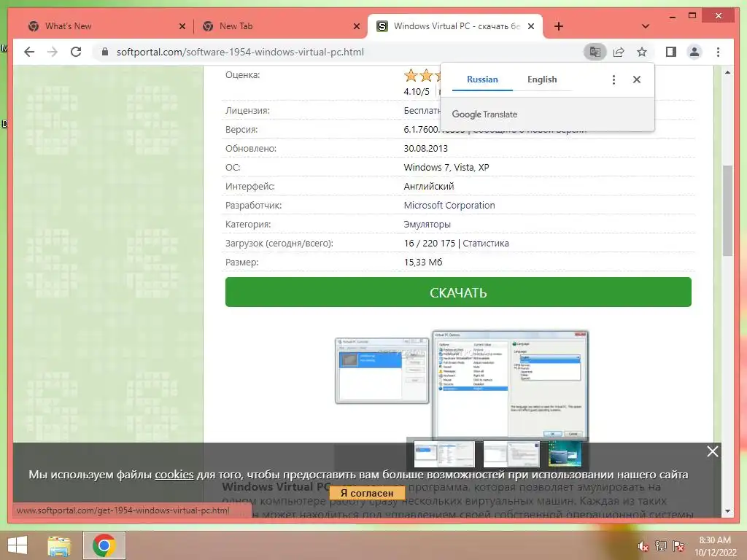Close the What's New tab
This screenshot has width=747, height=560.
tap(182, 27)
